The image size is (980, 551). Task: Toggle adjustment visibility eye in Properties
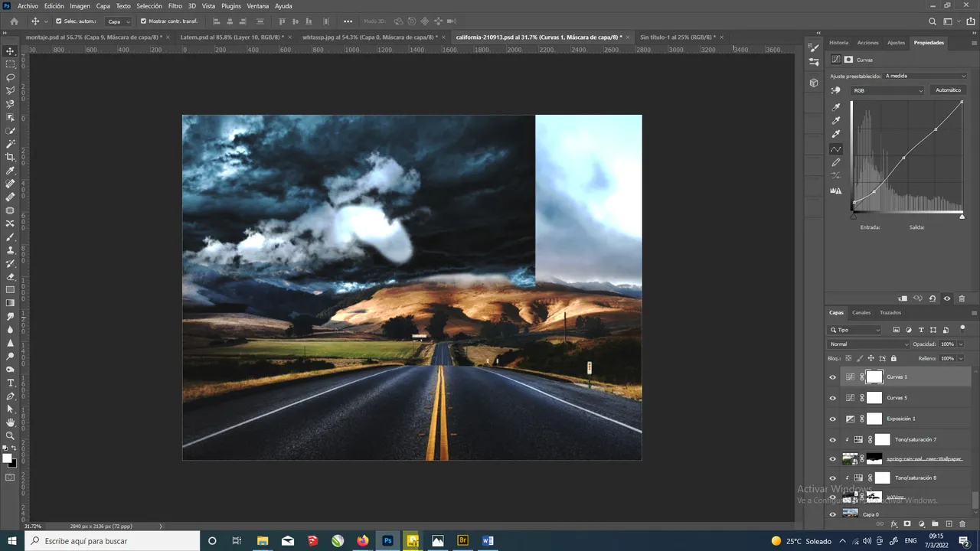[x=947, y=298]
